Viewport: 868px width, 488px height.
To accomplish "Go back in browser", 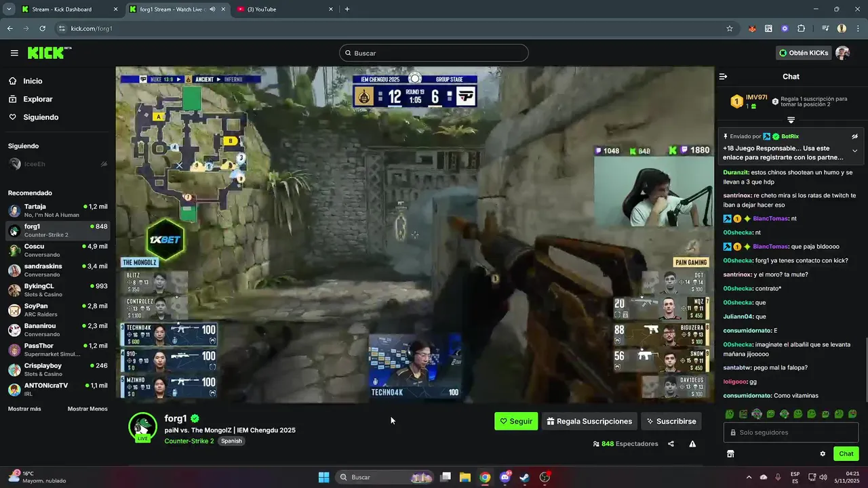I will [9, 28].
